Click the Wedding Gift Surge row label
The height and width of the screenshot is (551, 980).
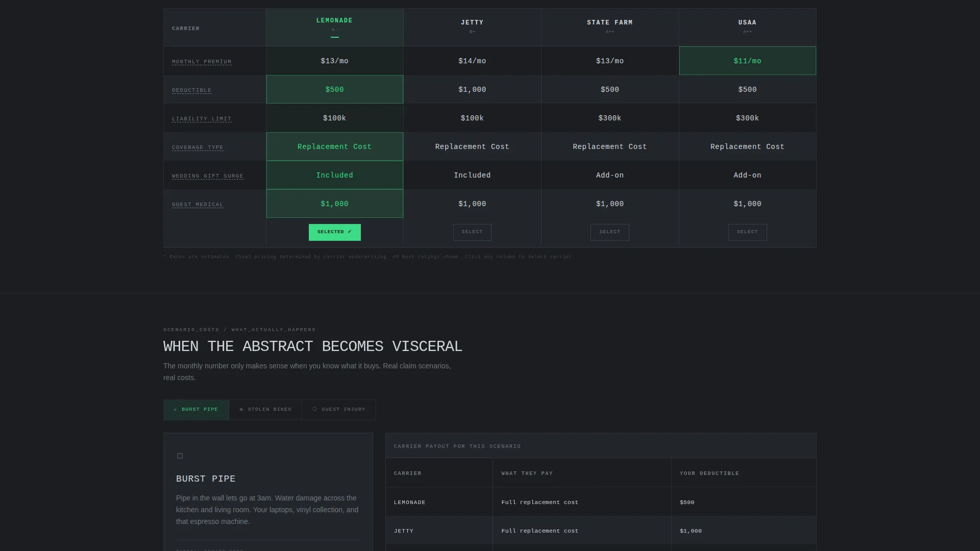point(207,176)
